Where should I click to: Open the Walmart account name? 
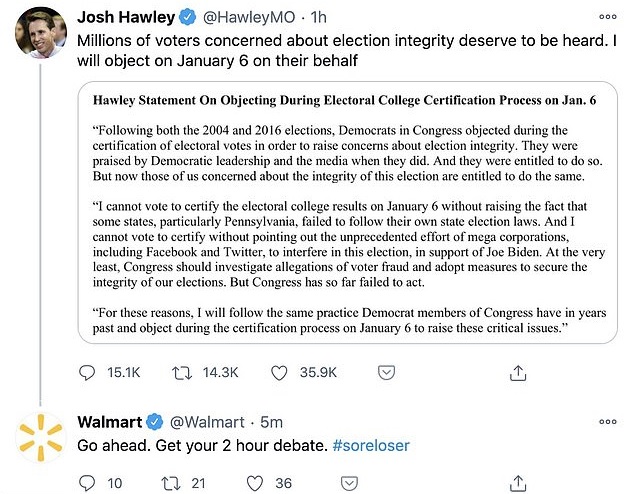tap(109, 421)
